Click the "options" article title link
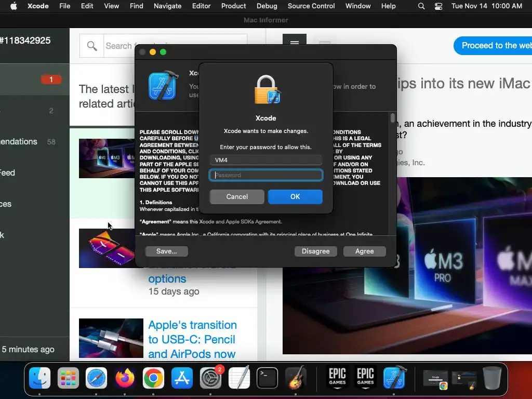 167,279
